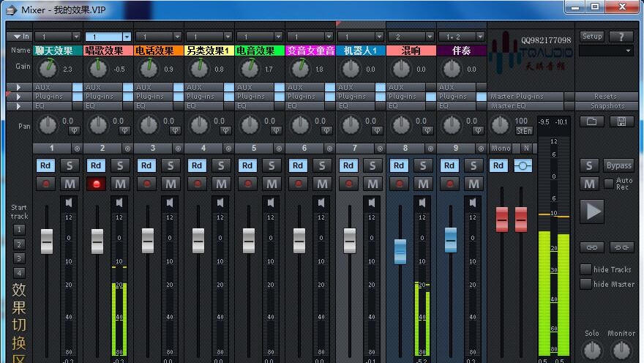
Task: Click the master play button
Action: tap(591, 212)
